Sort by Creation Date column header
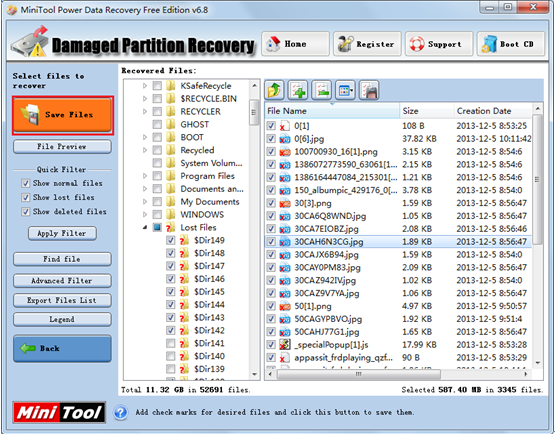This screenshot has width=555, height=434. pyautogui.click(x=493, y=111)
